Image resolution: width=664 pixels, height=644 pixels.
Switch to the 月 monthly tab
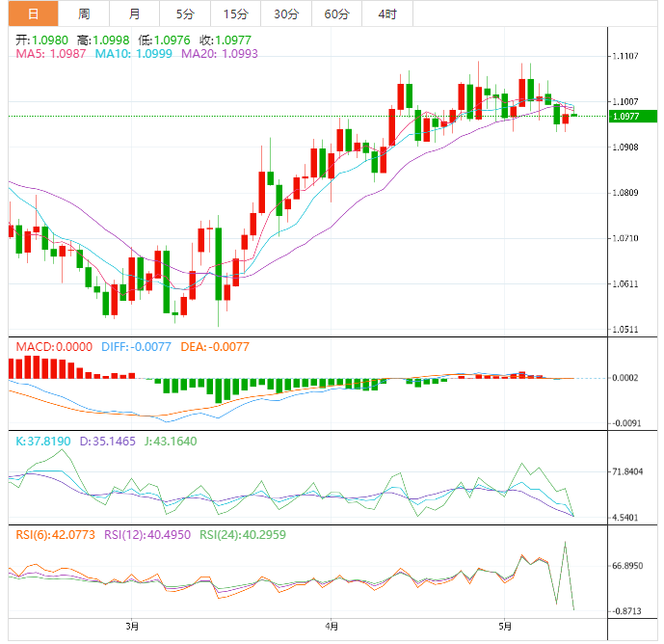[134, 13]
